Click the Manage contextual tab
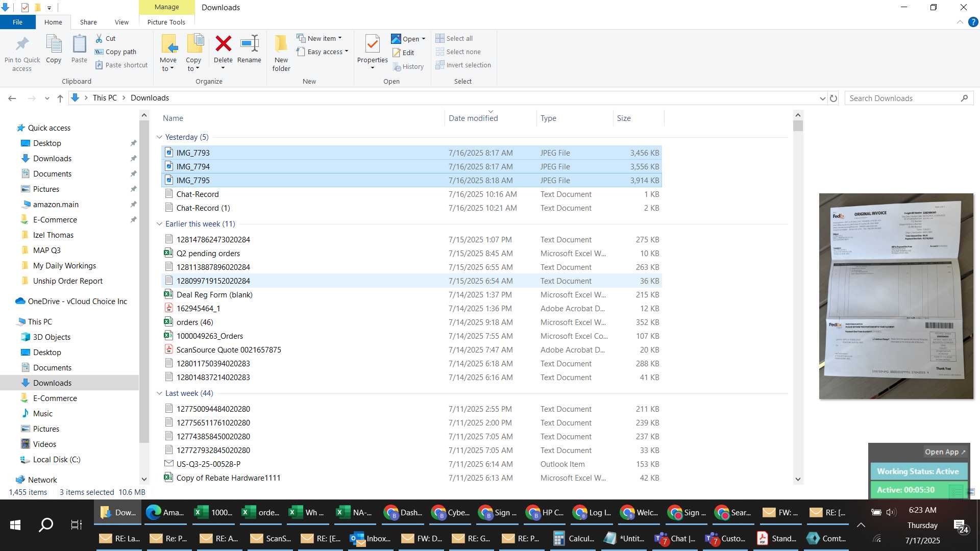The width and height of the screenshot is (980, 551). pyautogui.click(x=167, y=7)
